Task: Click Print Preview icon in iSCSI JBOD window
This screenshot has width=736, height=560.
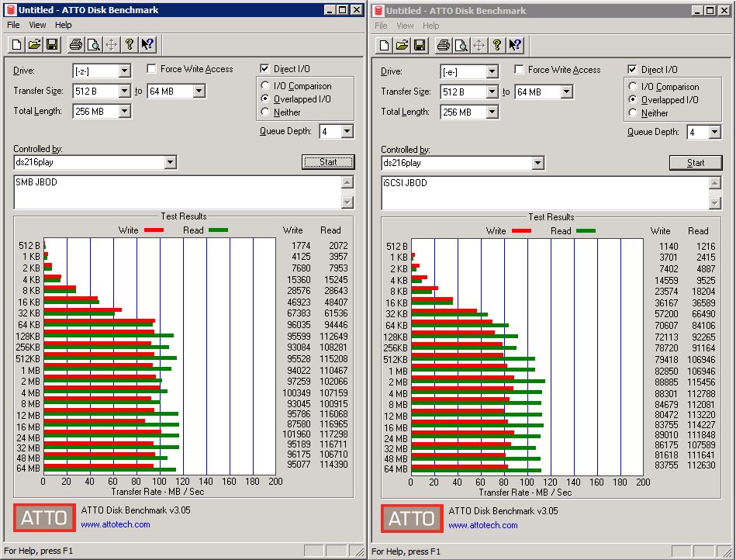Action: point(461,46)
